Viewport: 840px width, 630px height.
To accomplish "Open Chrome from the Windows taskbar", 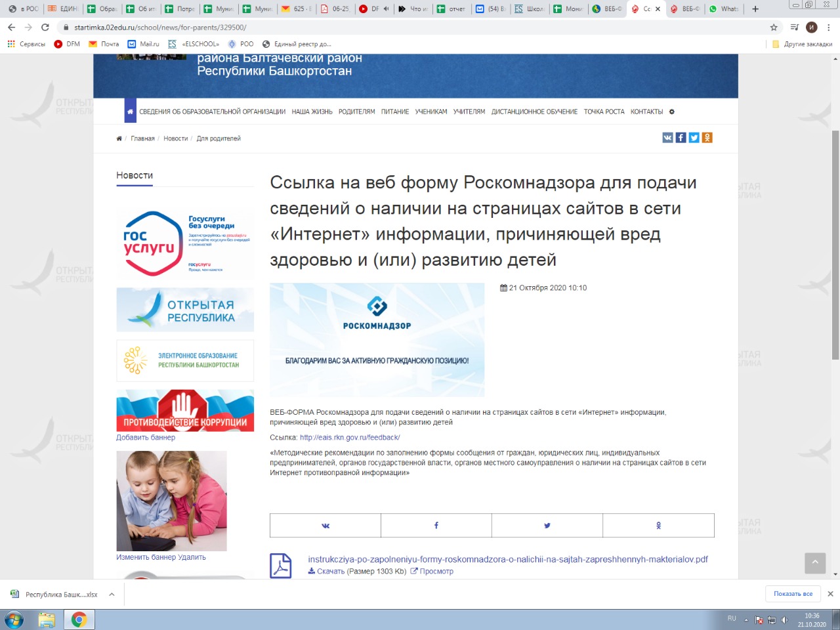I will point(79,619).
